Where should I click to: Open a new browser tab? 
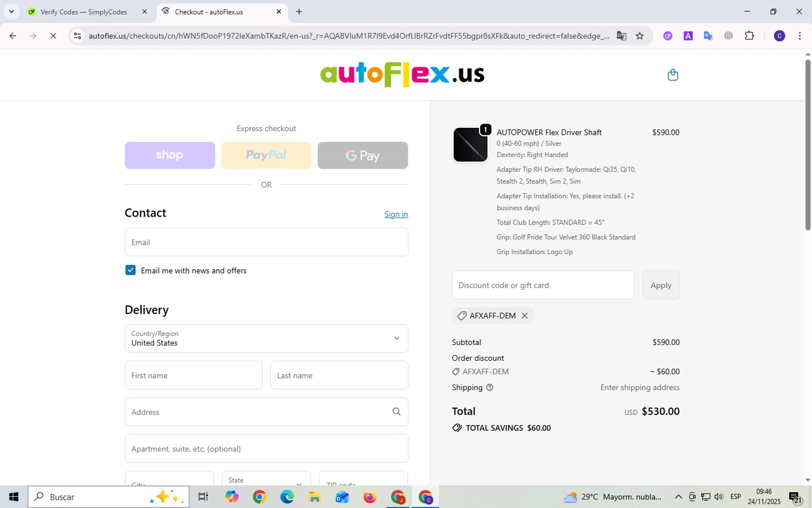click(x=299, y=11)
